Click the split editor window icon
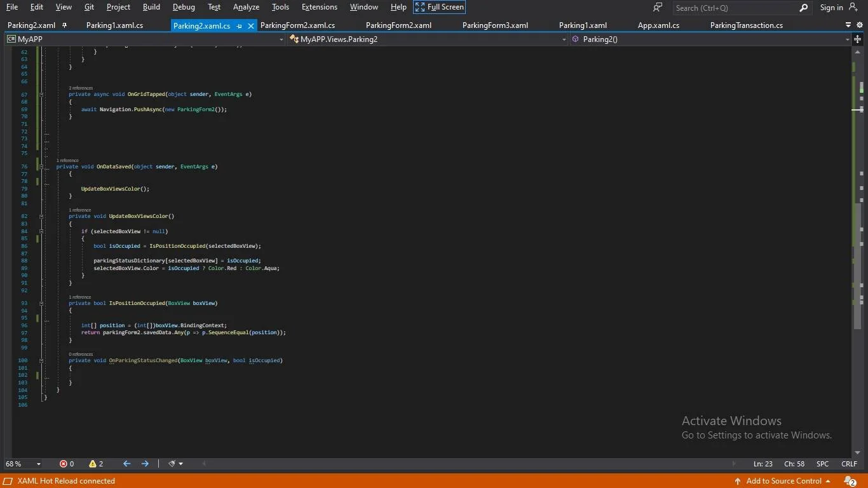868x488 pixels. point(858,39)
